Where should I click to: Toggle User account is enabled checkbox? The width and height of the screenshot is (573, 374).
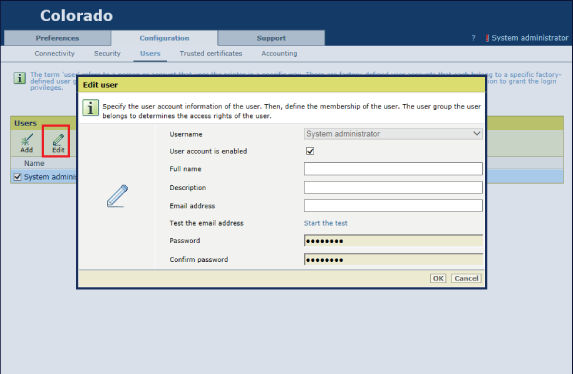click(310, 151)
